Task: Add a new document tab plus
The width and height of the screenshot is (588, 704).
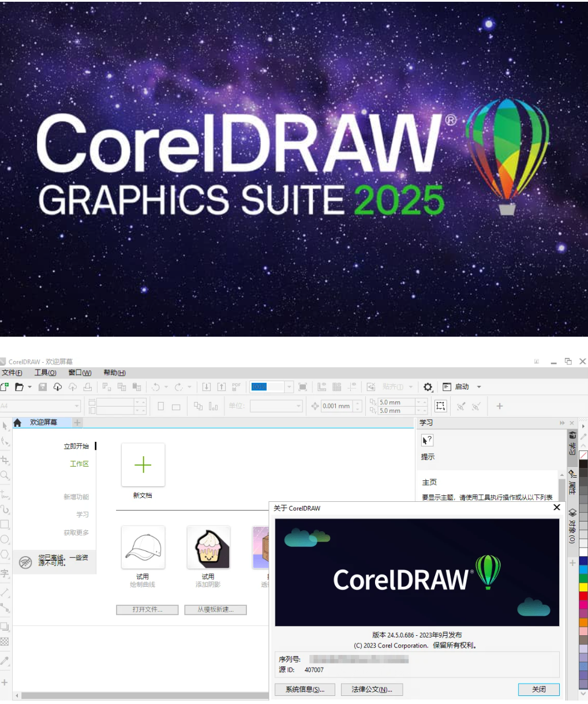Action: tap(77, 423)
